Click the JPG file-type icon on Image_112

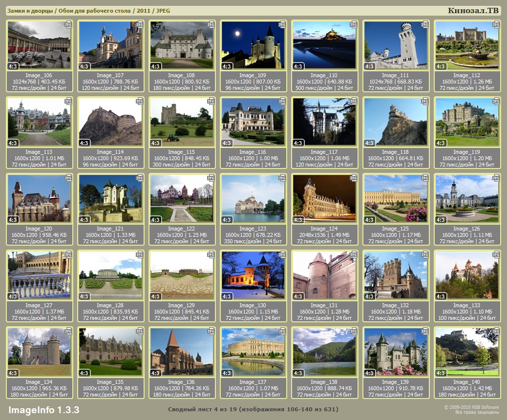point(496,24)
